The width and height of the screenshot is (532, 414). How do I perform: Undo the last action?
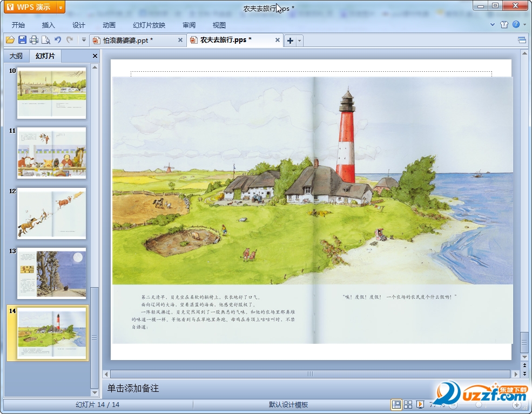click(x=58, y=40)
